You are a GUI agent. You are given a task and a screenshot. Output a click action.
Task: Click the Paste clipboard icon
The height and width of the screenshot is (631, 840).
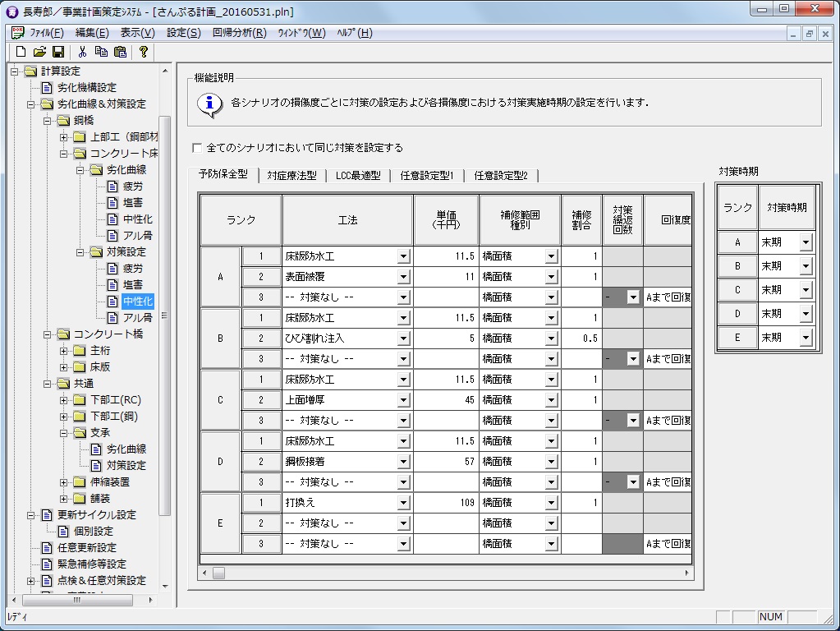click(x=120, y=52)
